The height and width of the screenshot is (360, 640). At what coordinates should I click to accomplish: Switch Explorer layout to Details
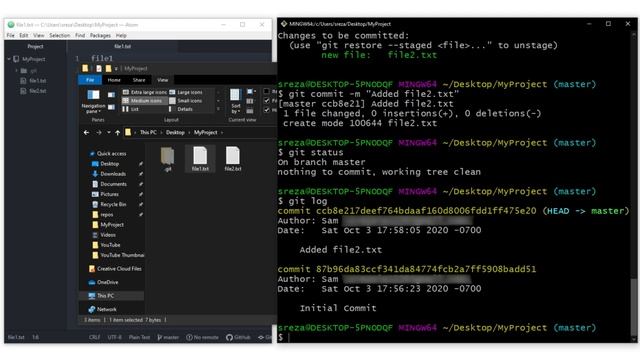(181, 109)
